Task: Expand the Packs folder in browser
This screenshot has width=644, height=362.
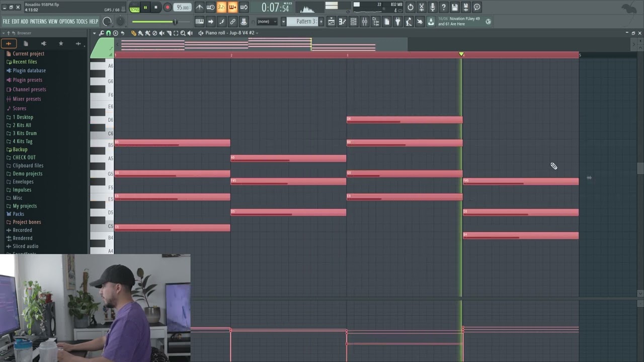Action: coord(19,214)
